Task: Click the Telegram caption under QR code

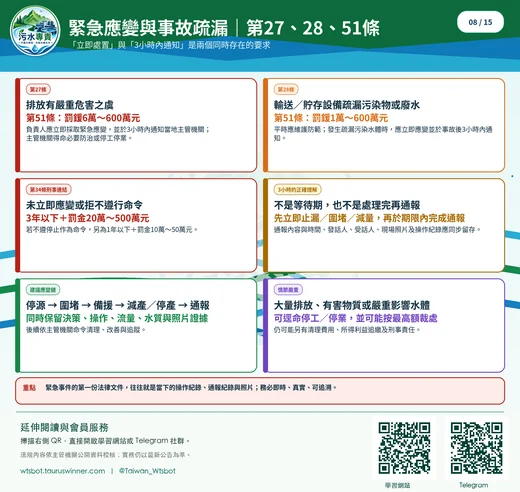Action: [474, 485]
